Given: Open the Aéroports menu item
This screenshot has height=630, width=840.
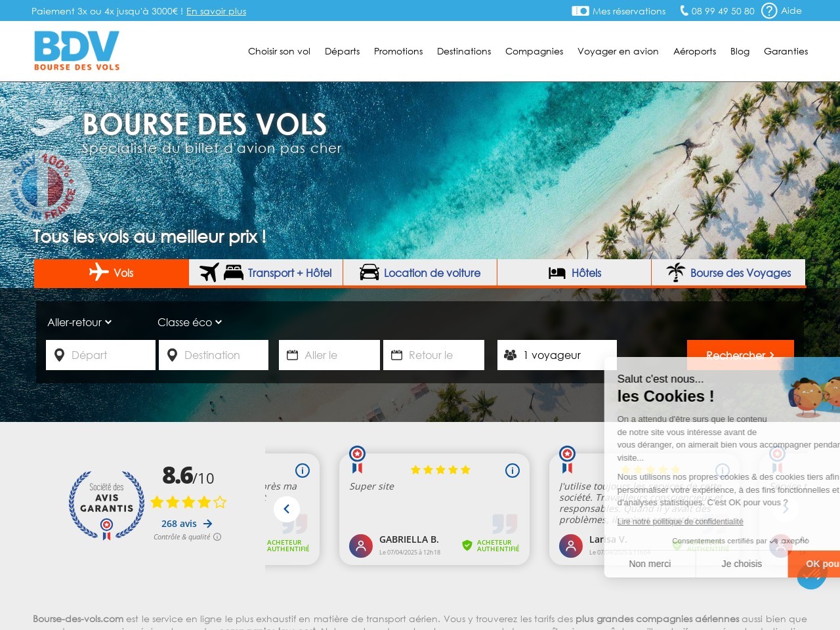Looking at the screenshot, I should click(694, 51).
